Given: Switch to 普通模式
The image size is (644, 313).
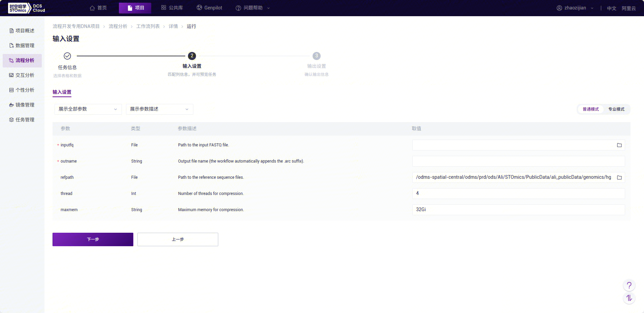Looking at the screenshot, I should tap(591, 109).
